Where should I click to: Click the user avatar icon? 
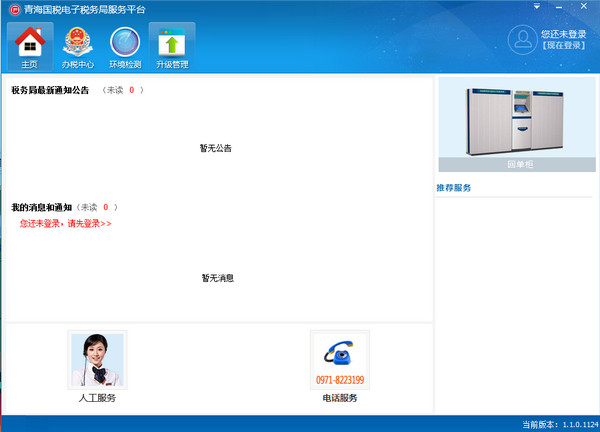tap(521, 39)
